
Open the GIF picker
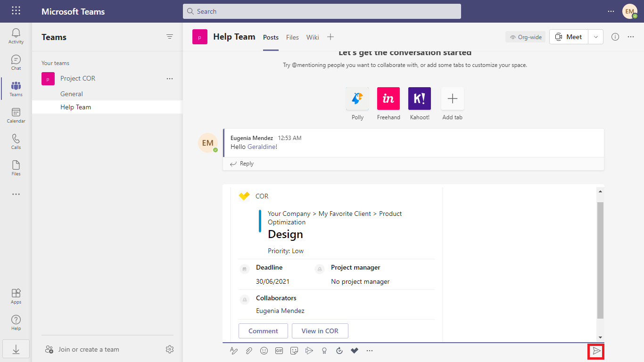[x=279, y=351]
